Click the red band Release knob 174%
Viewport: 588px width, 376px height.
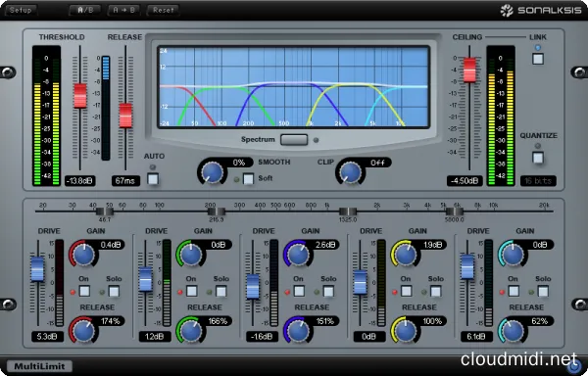coord(83,331)
